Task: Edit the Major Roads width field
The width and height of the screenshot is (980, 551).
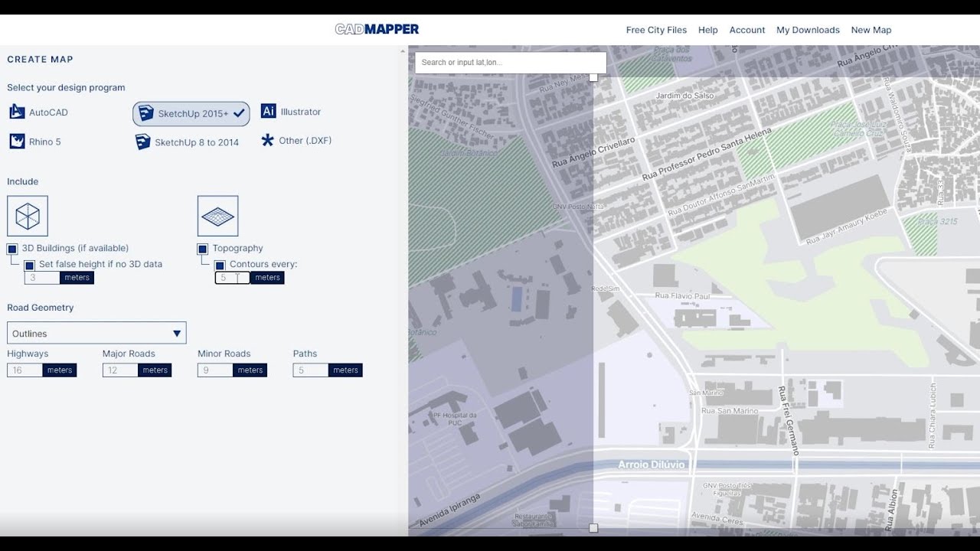Action: (120, 370)
